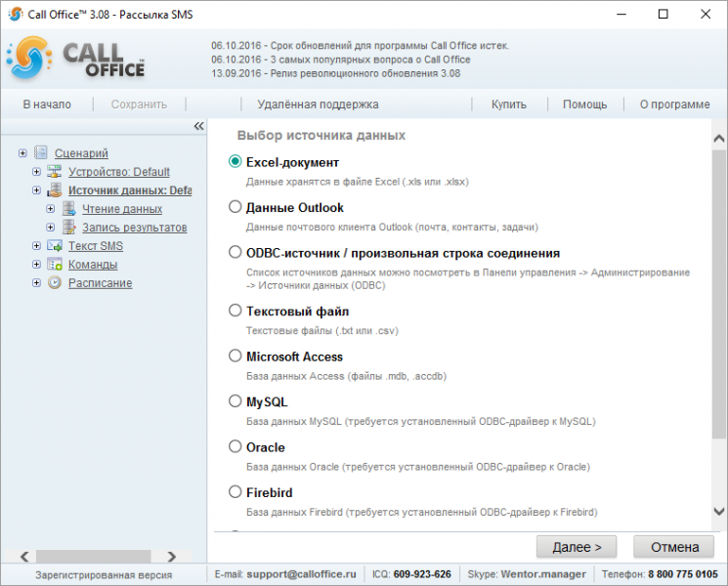This screenshot has width=728, height=586.
Task: Select the Данные Outlook option
Action: click(x=235, y=206)
